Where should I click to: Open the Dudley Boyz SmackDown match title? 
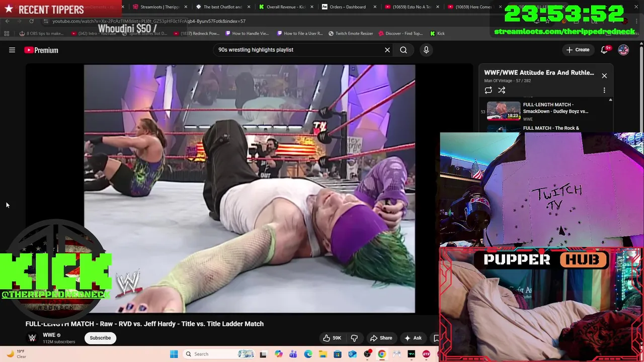click(x=555, y=108)
